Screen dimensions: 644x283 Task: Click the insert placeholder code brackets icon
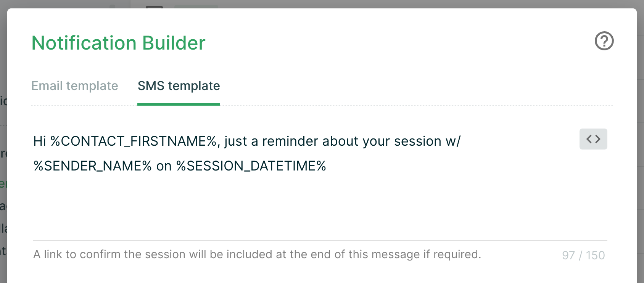click(593, 139)
